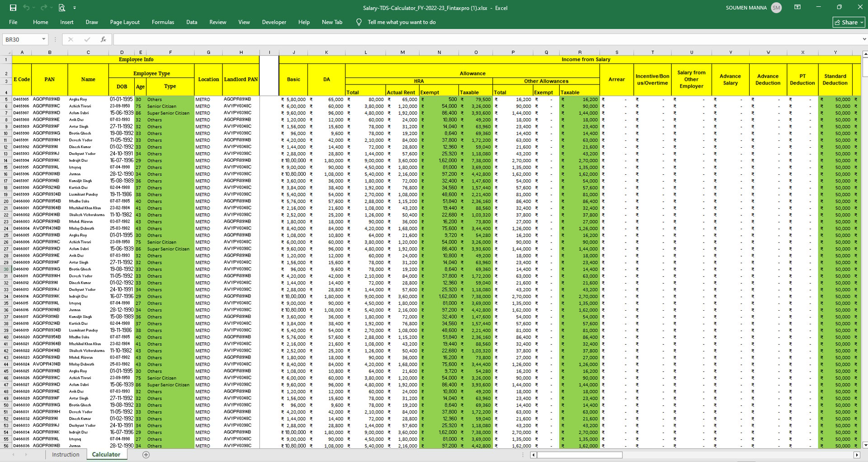Open the Page Layout ribbon tab
This screenshot has width=868, height=462.
point(125,22)
